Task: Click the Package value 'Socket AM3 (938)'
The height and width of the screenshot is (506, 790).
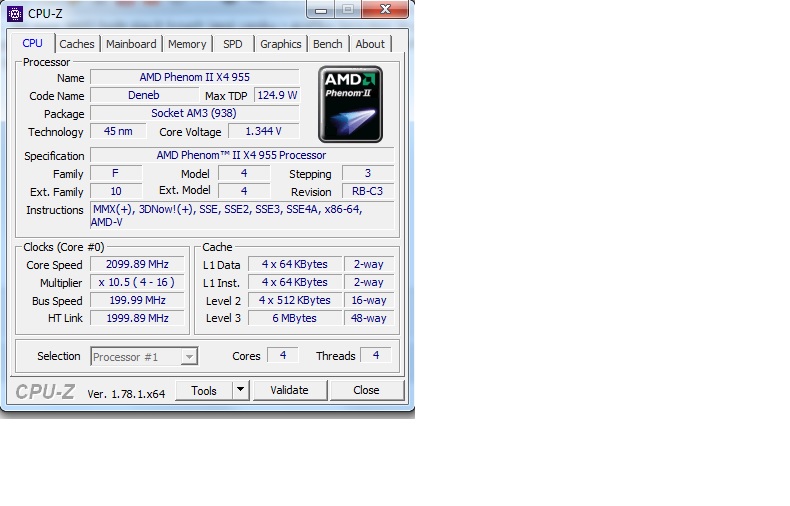Action: (x=194, y=113)
